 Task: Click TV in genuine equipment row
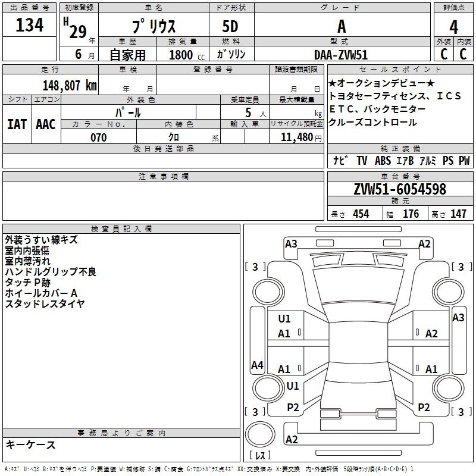click(x=362, y=160)
